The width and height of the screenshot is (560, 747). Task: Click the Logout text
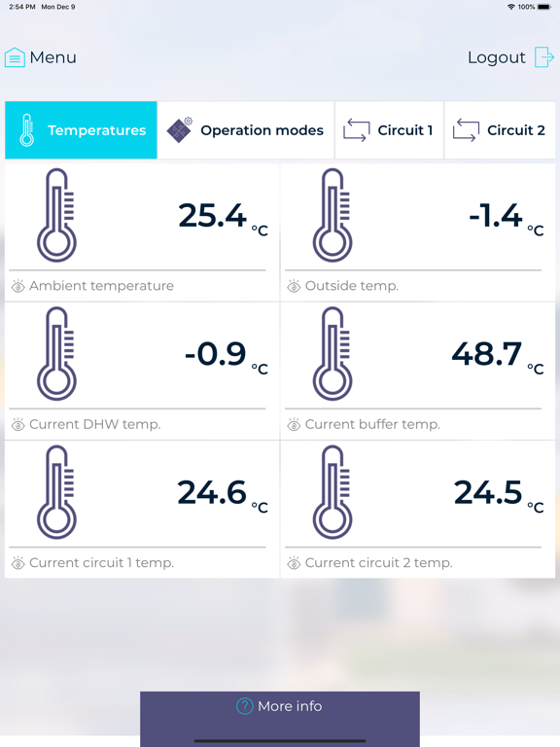coord(497,57)
